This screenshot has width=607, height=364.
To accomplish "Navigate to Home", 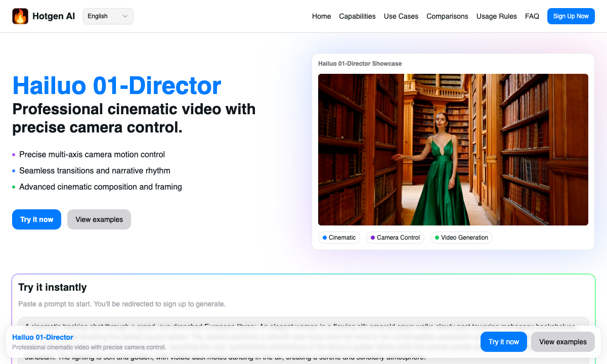I will pos(321,16).
